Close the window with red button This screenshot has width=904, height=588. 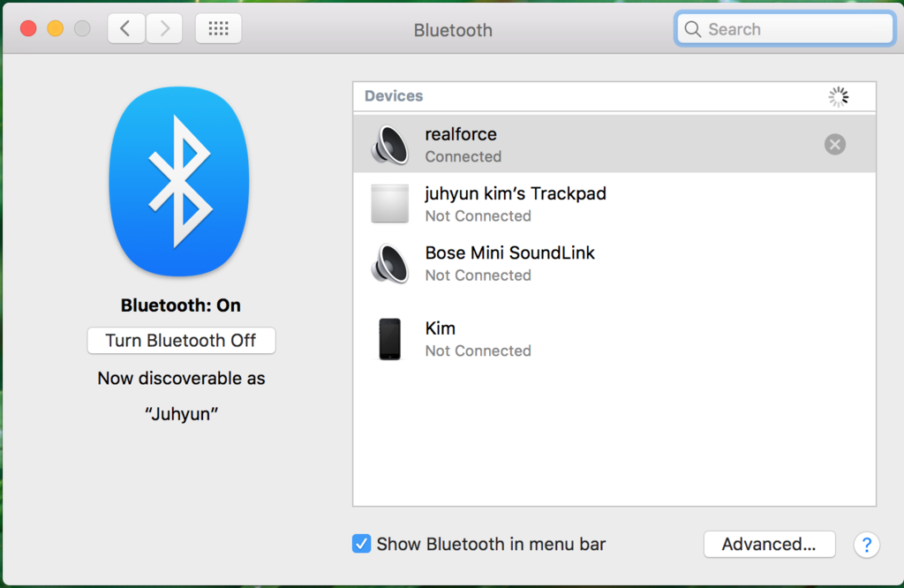(28, 28)
